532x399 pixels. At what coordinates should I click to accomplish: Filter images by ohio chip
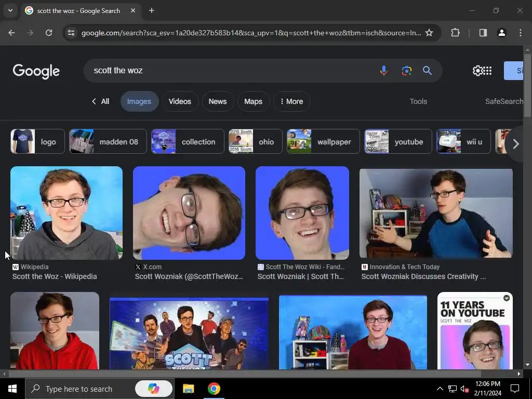click(256, 141)
